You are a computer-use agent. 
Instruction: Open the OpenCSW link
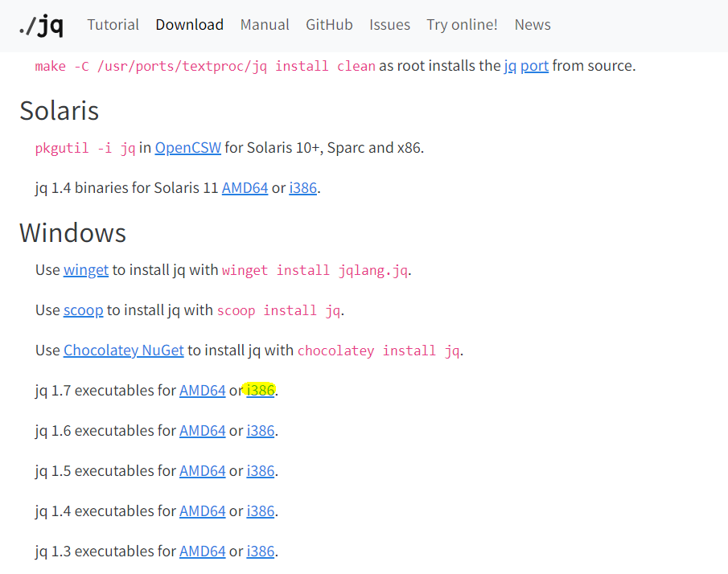(x=188, y=148)
